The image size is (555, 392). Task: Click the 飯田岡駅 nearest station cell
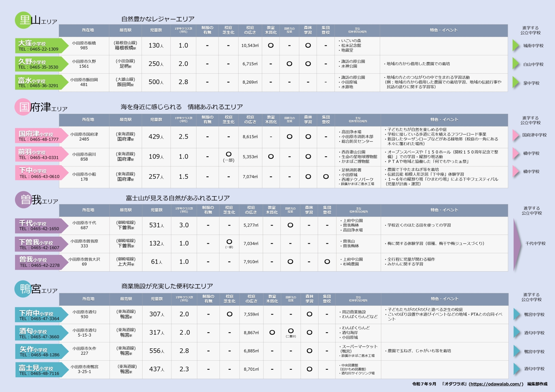click(125, 82)
